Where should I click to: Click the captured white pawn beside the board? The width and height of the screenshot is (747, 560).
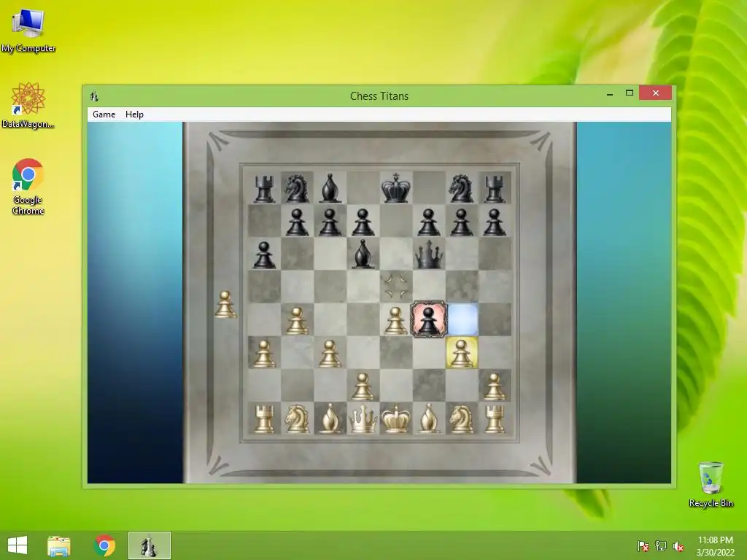click(225, 304)
